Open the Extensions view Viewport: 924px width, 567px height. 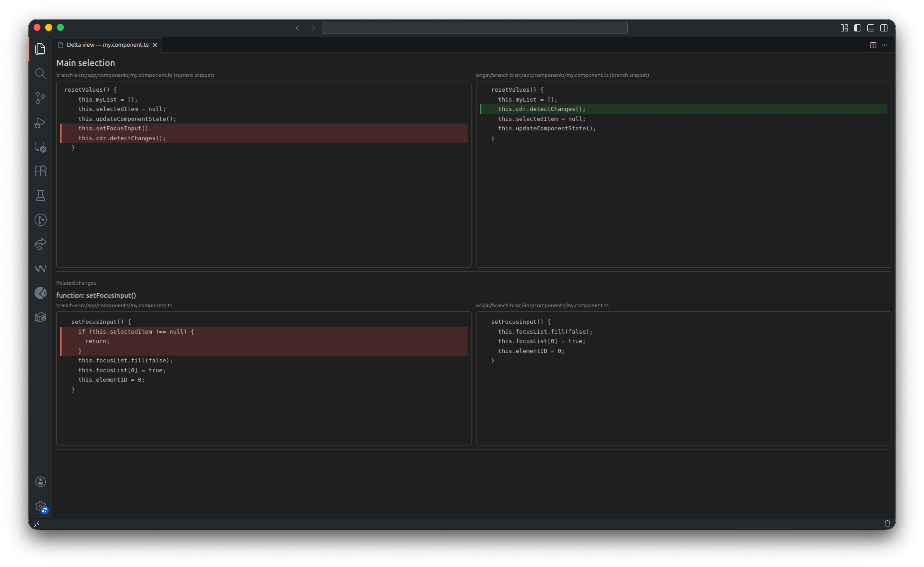click(41, 171)
